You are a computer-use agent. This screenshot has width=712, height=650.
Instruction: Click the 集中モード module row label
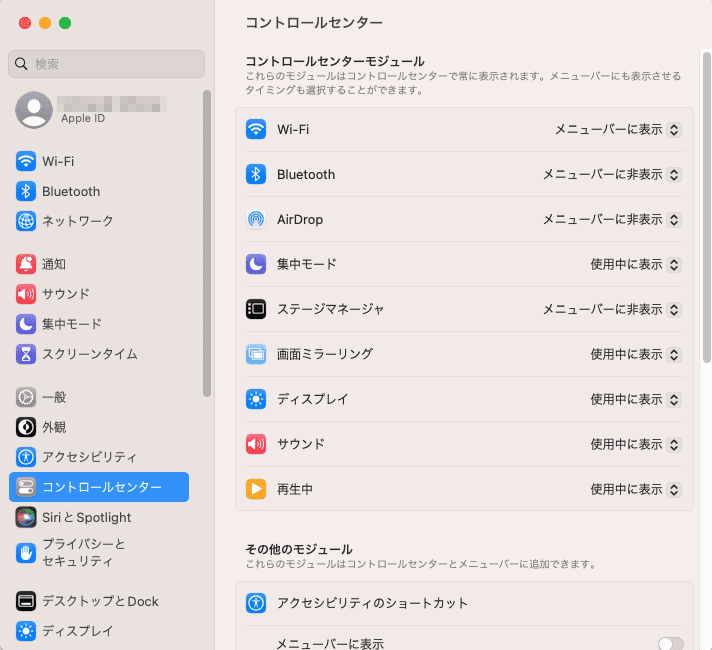click(307, 264)
